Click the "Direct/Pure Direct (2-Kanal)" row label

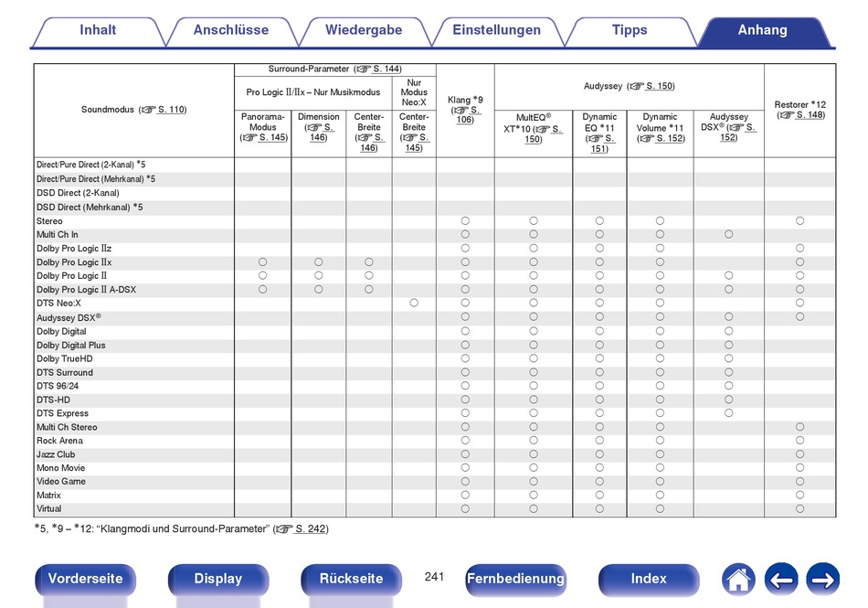[x=91, y=165]
